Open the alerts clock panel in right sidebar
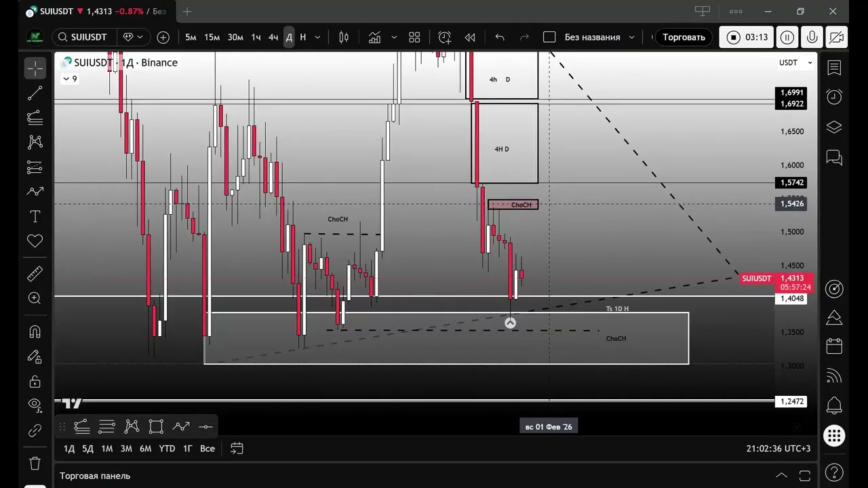868x488 pixels. point(834,97)
